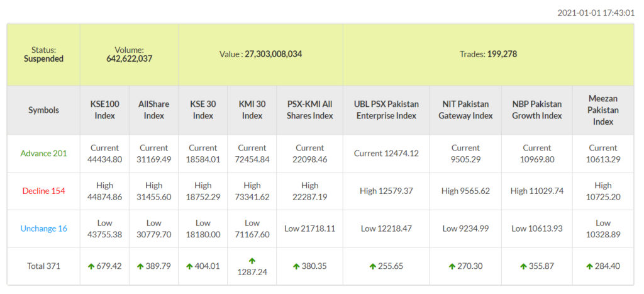Screen dimensions: 644x294
Task: Click green up arrow beside 255.65
Action: (374, 266)
